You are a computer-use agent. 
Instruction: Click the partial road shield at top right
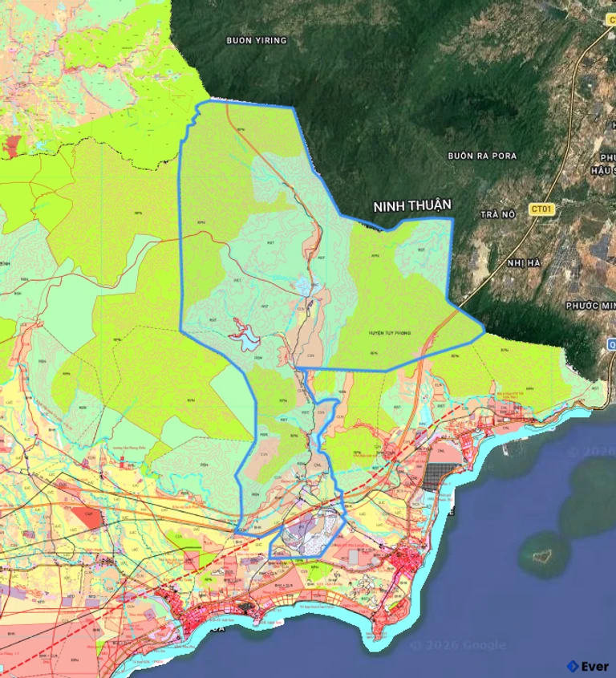click(611, 18)
